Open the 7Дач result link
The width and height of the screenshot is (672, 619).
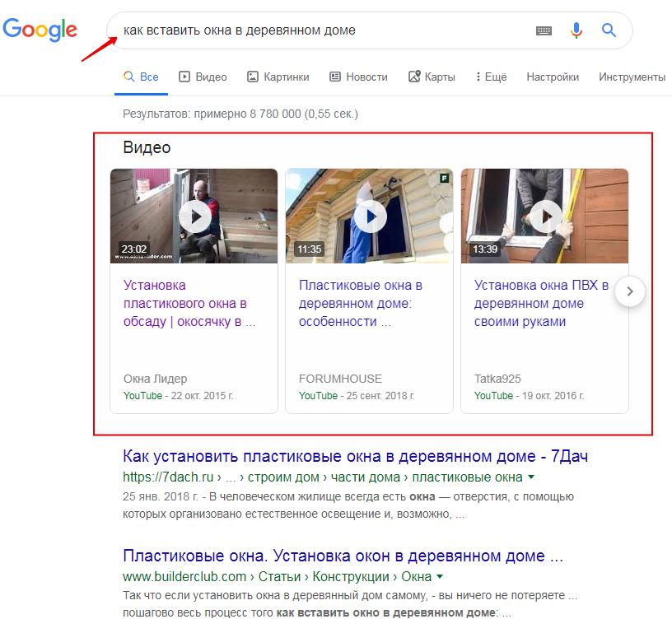click(355, 456)
